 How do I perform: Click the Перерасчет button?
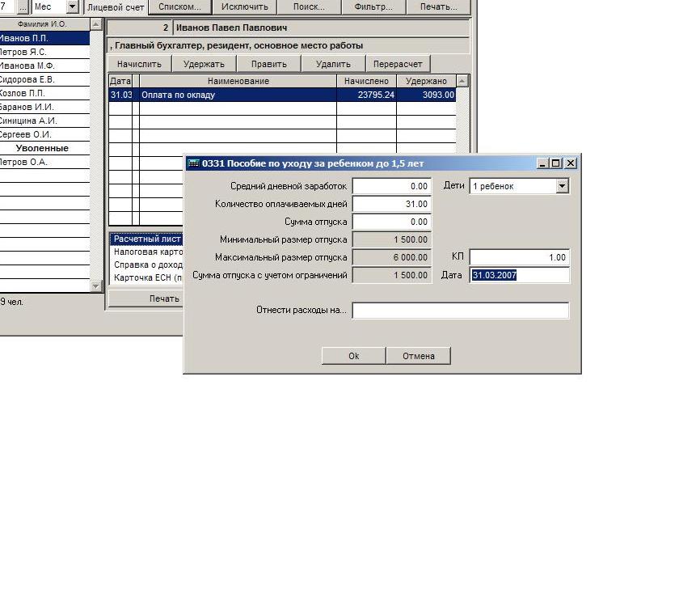(x=398, y=64)
